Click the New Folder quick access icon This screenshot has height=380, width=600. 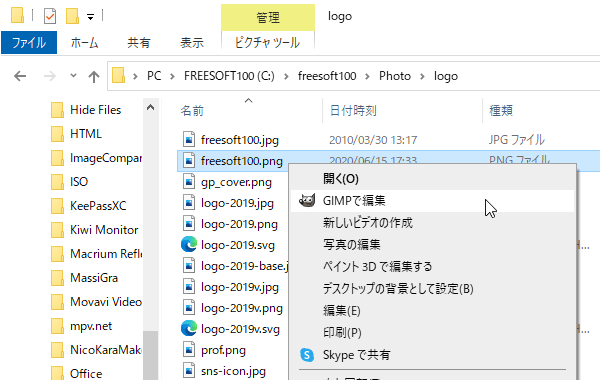pos(72,16)
